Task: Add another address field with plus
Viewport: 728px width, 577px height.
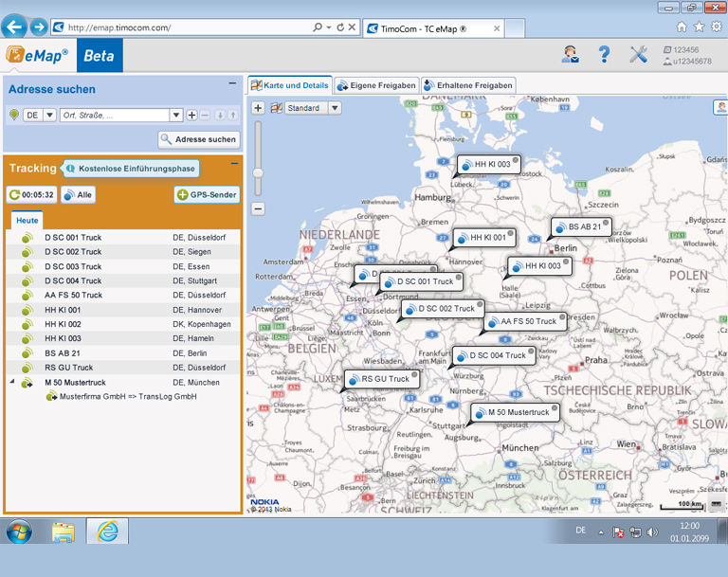Action: pos(191,115)
